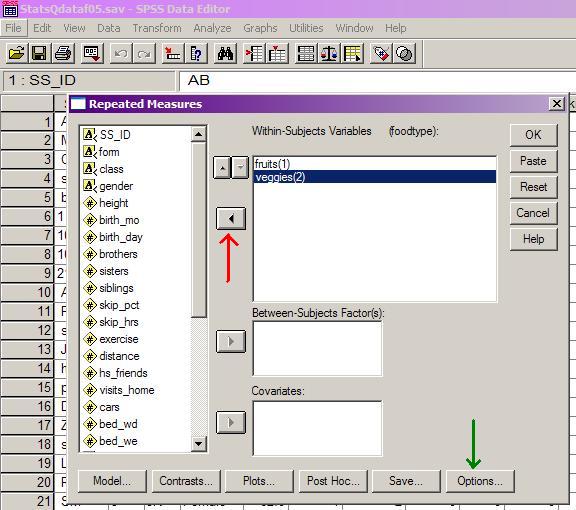
Task: Click the variable list scrollbar thumb
Action: click(198, 230)
